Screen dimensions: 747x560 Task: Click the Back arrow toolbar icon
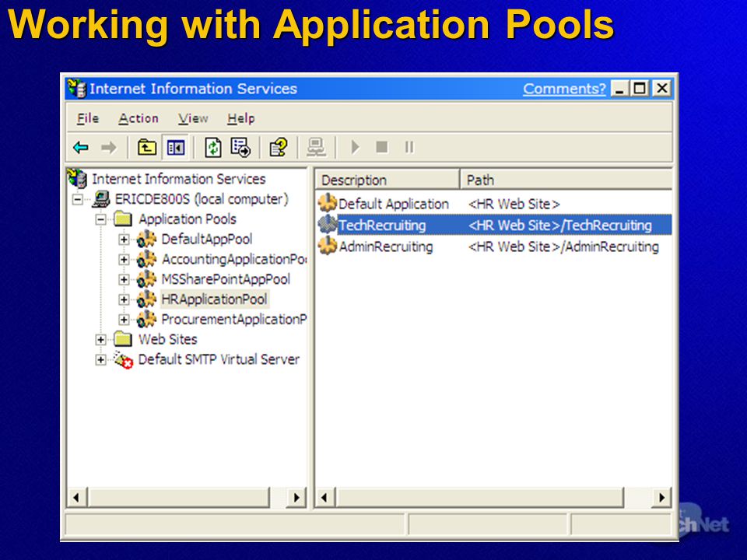tap(80, 148)
